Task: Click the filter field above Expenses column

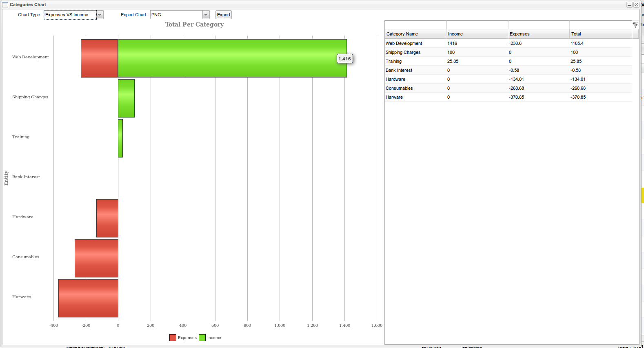Action: pyautogui.click(x=539, y=25)
